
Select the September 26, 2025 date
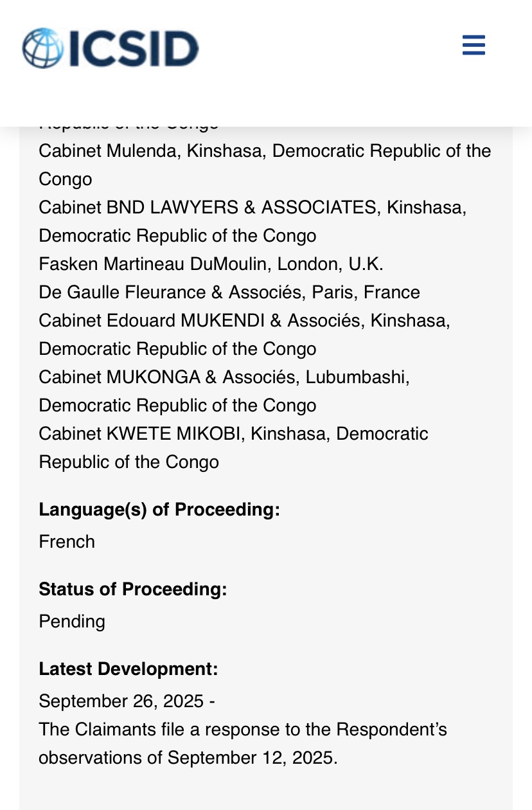pos(121,701)
